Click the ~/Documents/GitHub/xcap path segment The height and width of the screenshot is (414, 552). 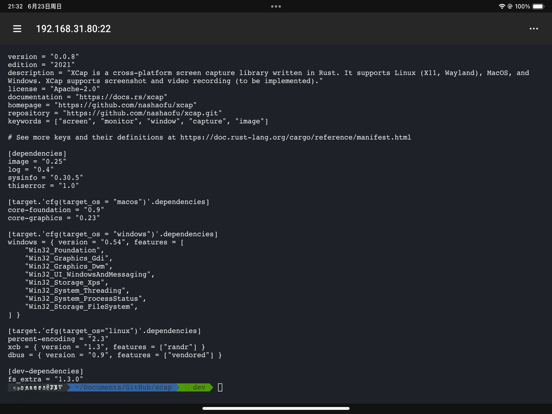pos(123,387)
